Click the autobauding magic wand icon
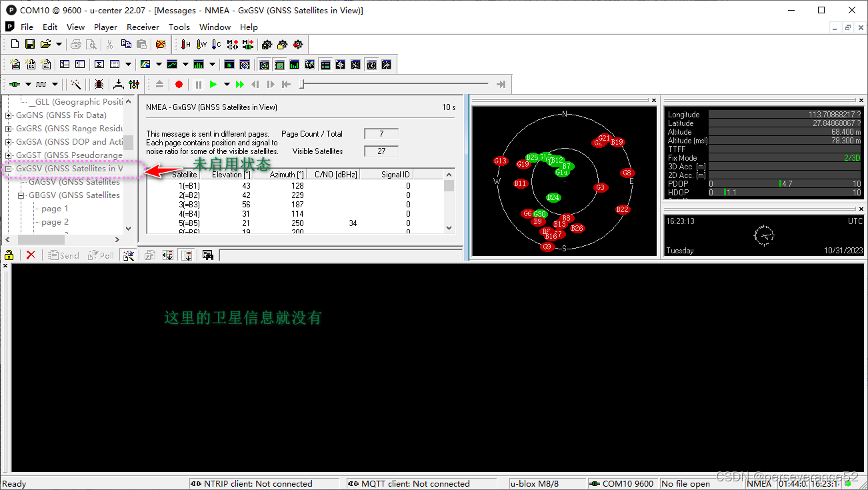 pyautogui.click(x=77, y=84)
